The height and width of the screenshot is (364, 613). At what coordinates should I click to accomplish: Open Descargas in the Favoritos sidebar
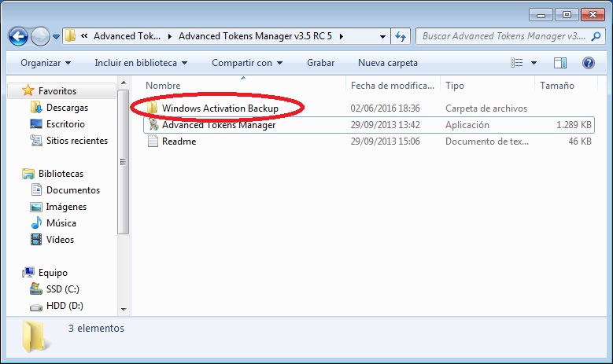(x=67, y=108)
